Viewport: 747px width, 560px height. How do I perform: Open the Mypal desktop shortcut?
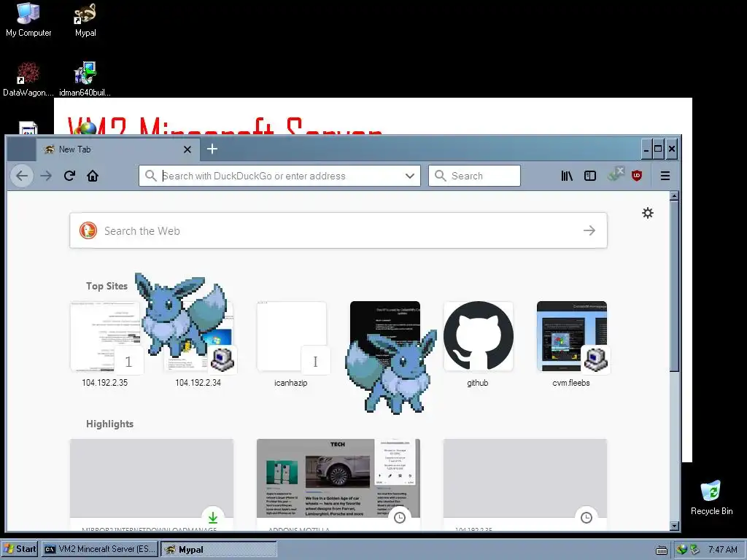click(x=86, y=20)
